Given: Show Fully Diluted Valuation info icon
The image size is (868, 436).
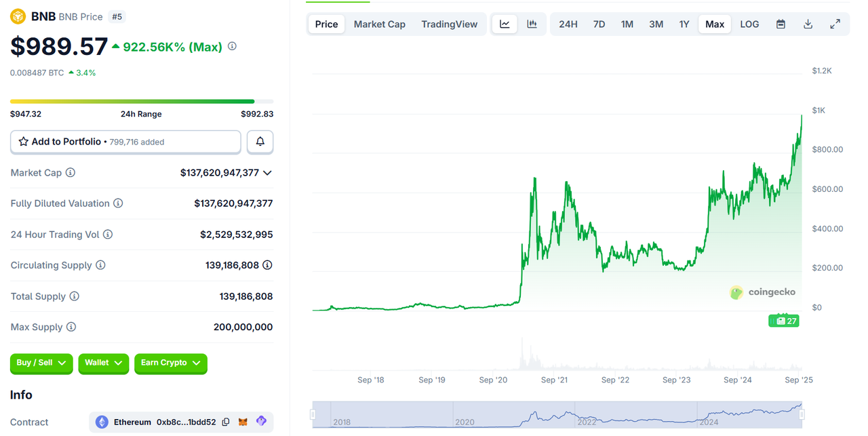Looking at the screenshot, I should 118,203.
